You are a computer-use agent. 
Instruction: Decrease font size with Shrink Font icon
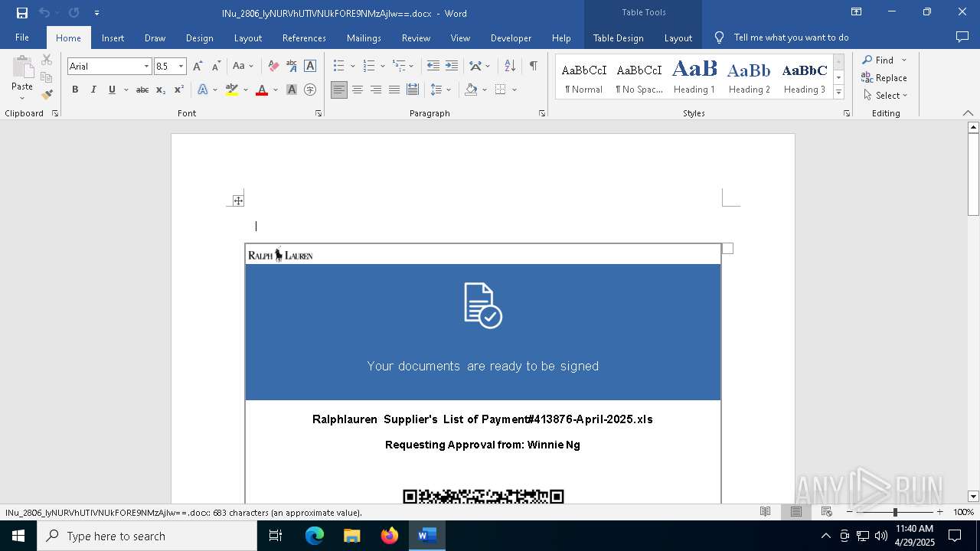pyautogui.click(x=216, y=67)
